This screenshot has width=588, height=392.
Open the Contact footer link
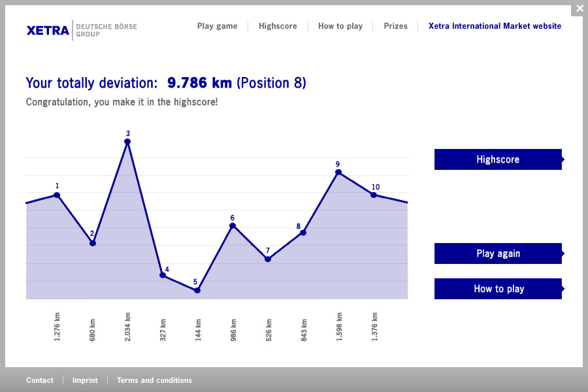40,380
